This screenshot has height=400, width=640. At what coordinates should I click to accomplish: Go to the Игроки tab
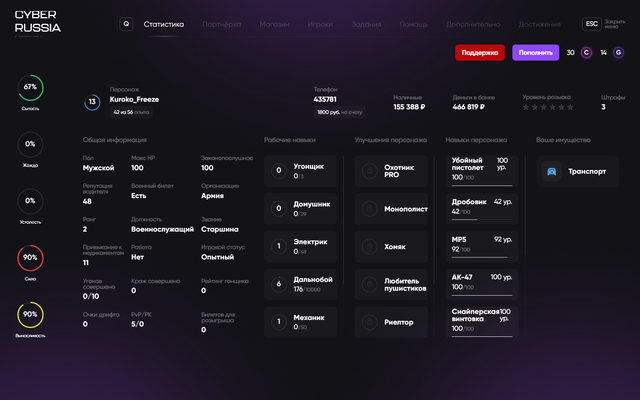(320, 24)
